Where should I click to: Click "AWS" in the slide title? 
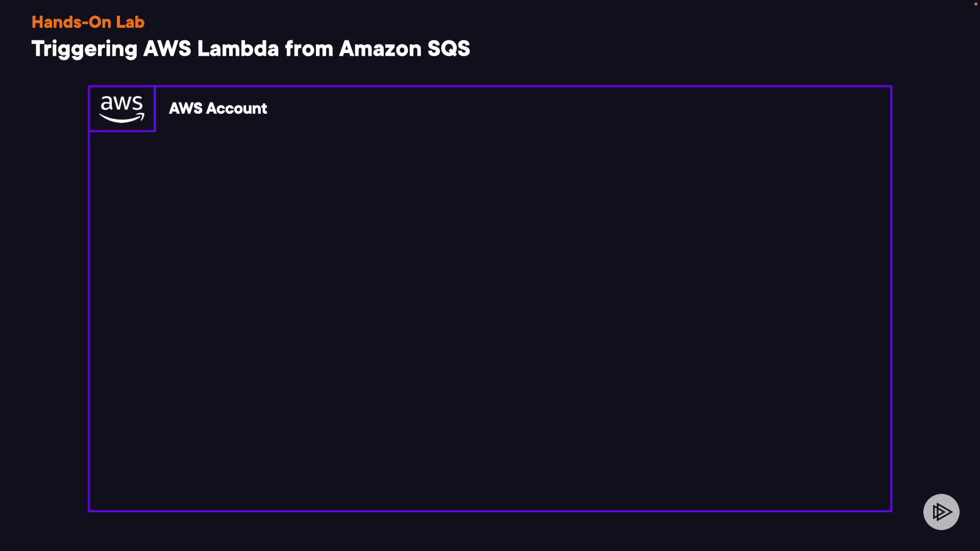point(167,49)
